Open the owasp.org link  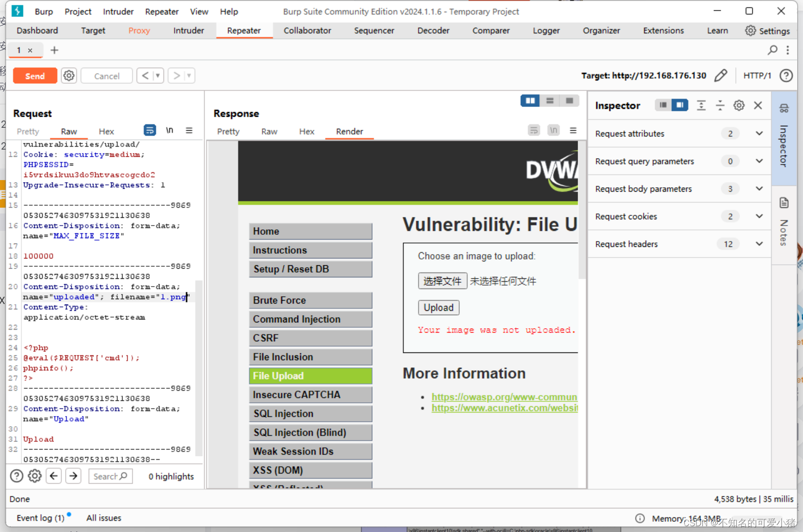(504, 397)
